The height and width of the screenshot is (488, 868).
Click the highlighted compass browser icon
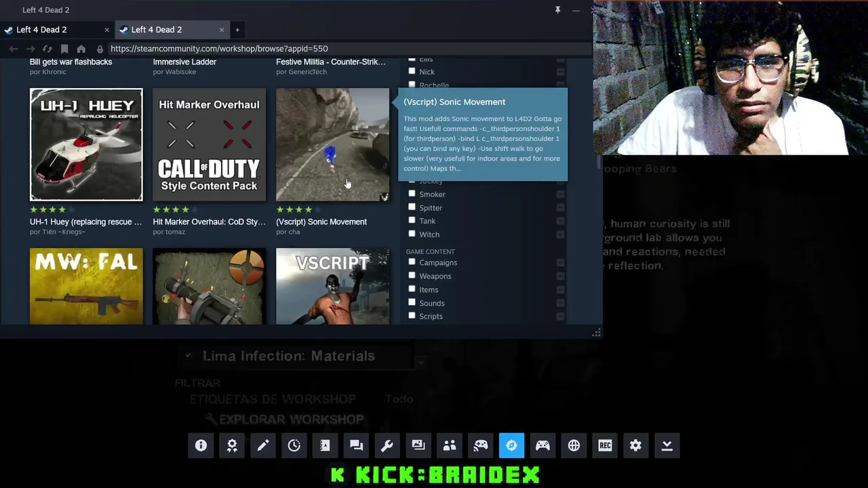pyautogui.click(x=511, y=445)
